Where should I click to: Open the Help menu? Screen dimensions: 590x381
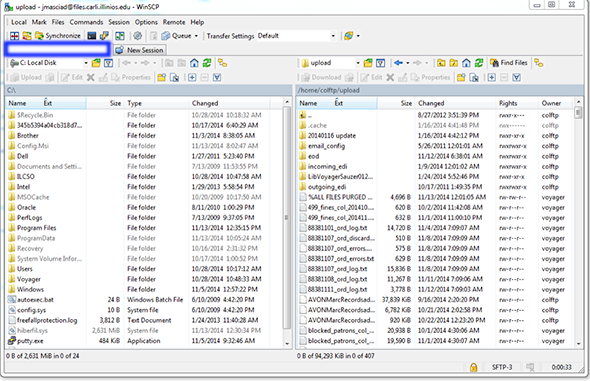pyautogui.click(x=197, y=22)
